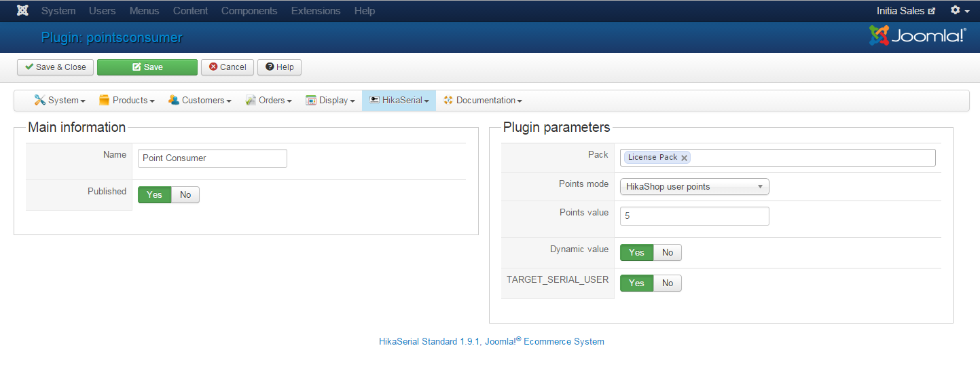Image resolution: width=980 pixels, height=365 pixels.
Task: Click the Customers people icon
Action: point(174,101)
